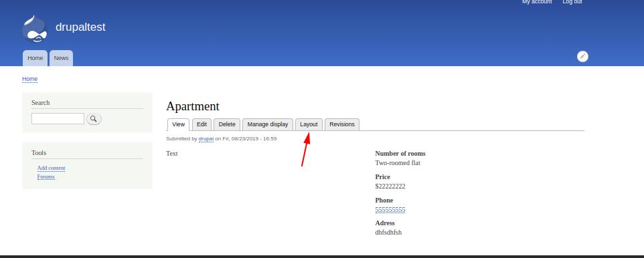The image size is (644, 258).
Task: Open the News navigation tab
Action: pyautogui.click(x=61, y=58)
